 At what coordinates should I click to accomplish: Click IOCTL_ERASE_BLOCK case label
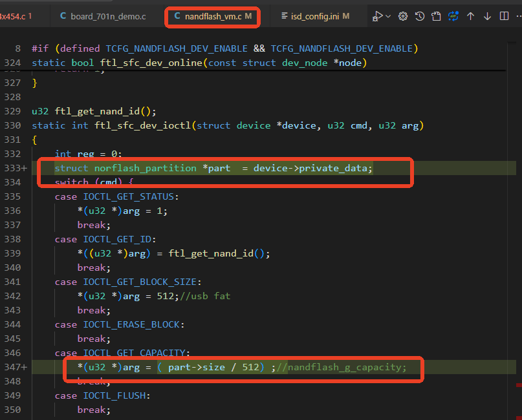point(131,324)
